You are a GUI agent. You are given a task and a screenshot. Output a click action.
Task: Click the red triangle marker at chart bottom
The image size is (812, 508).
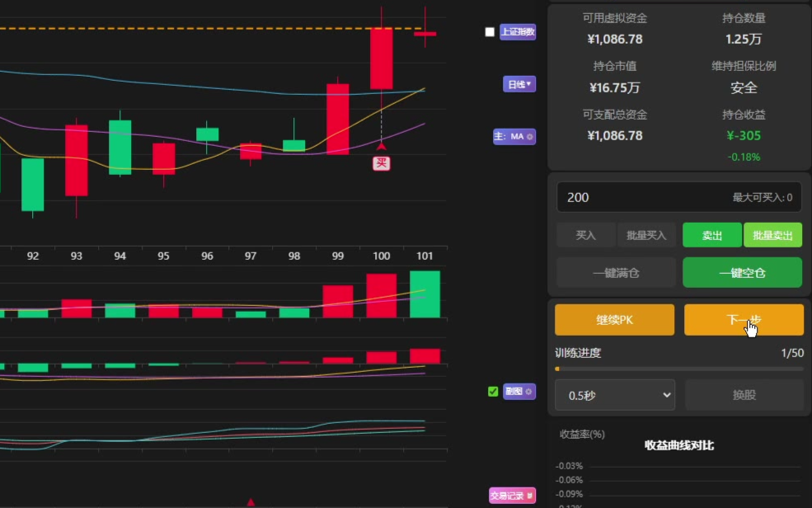pyautogui.click(x=251, y=501)
